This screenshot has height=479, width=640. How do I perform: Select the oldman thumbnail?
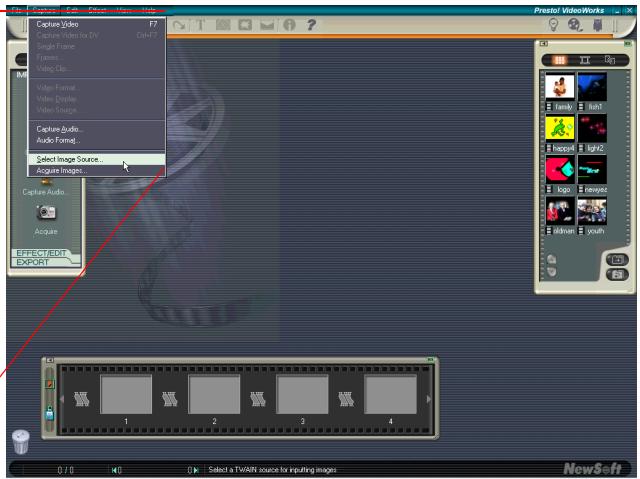560,211
